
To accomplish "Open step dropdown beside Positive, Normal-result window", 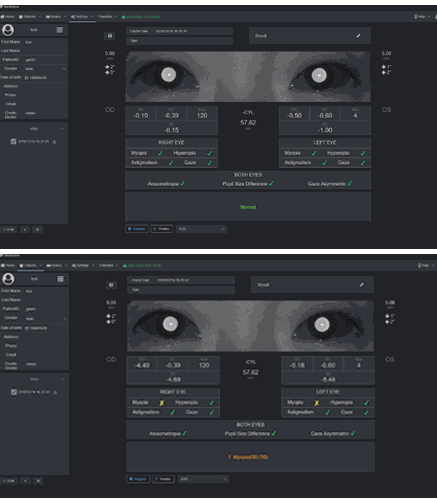I will pyautogui.click(x=201, y=229).
